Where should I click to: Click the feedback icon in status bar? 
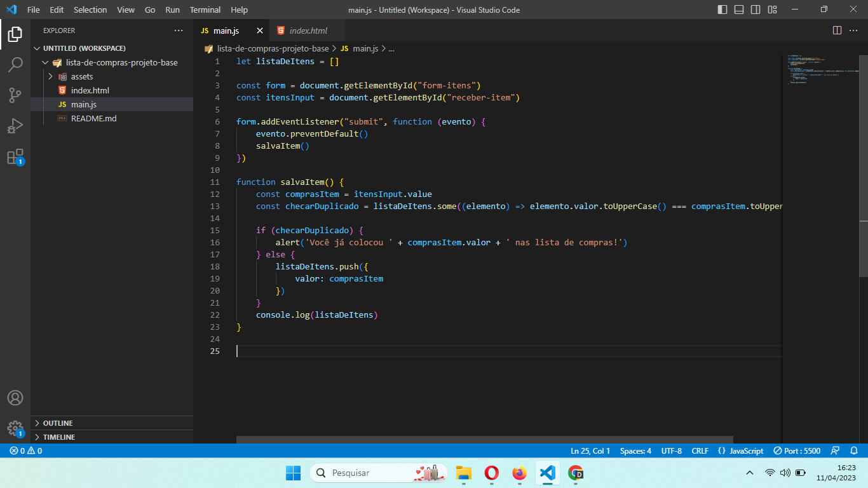(x=836, y=451)
